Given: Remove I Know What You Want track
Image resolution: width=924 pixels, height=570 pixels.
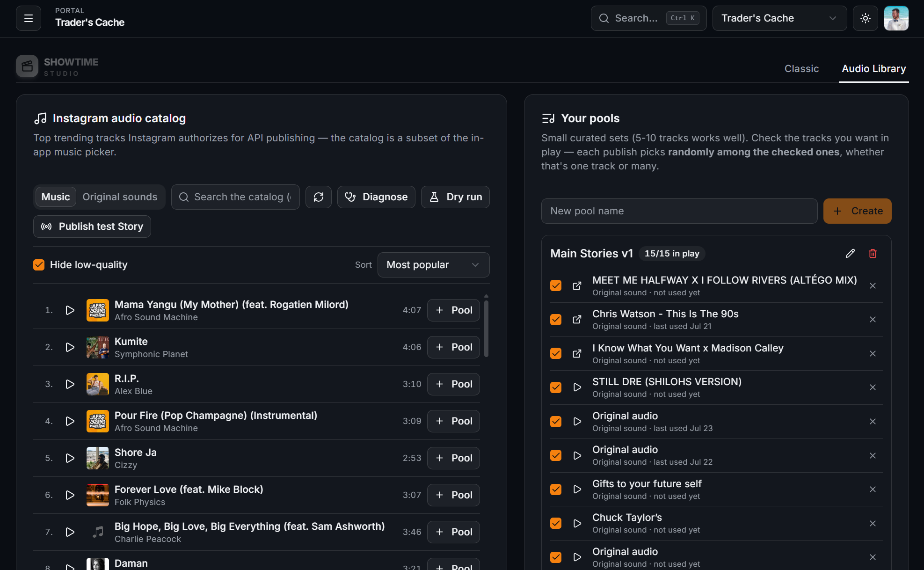Looking at the screenshot, I should pos(873,354).
